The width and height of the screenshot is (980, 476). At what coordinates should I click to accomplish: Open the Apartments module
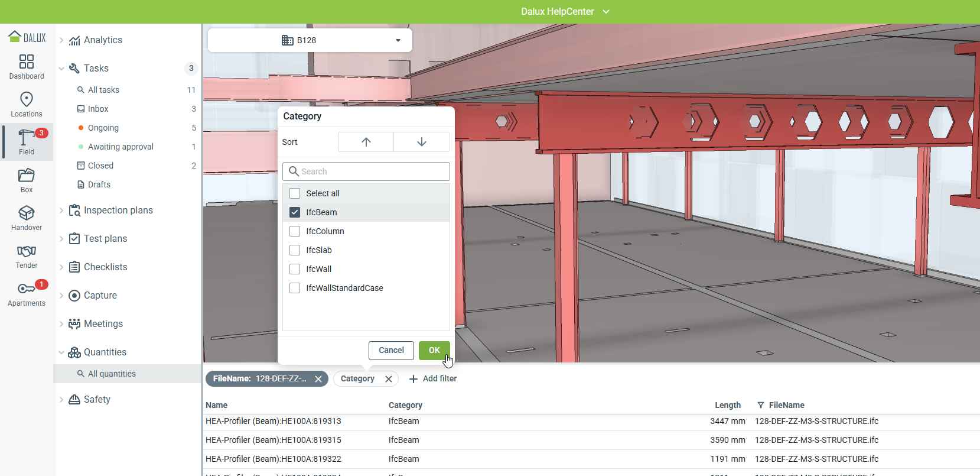pos(27,294)
